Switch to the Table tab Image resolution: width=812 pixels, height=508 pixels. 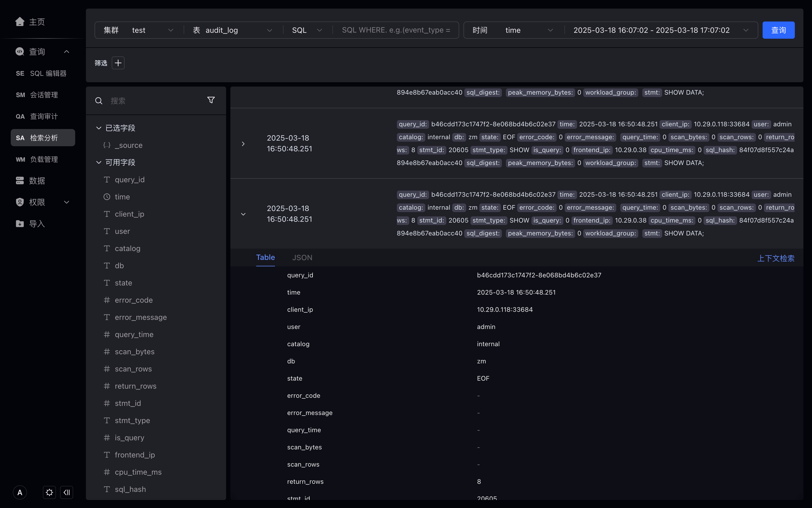(x=265, y=257)
